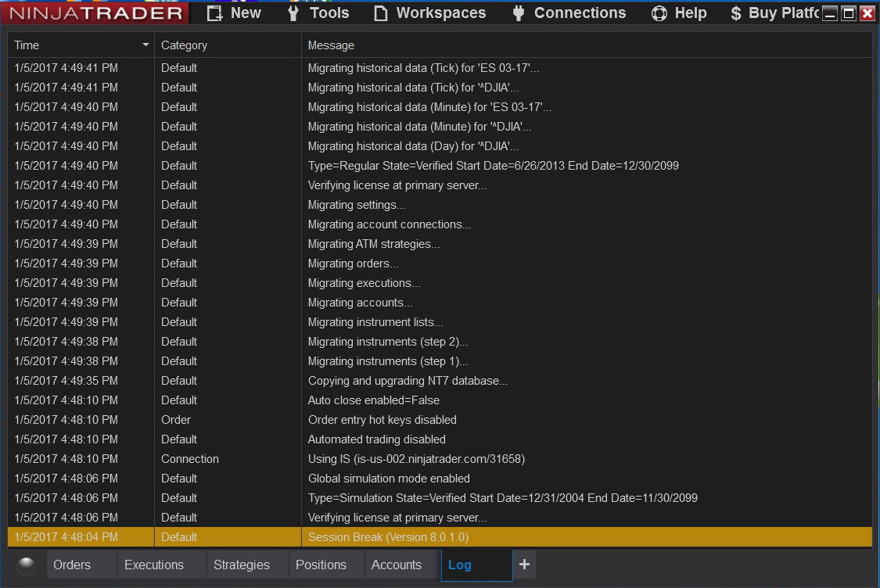The width and height of the screenshot is (880, 588).
Task: Add a new tab with plus button
Action: coord(524,565)
